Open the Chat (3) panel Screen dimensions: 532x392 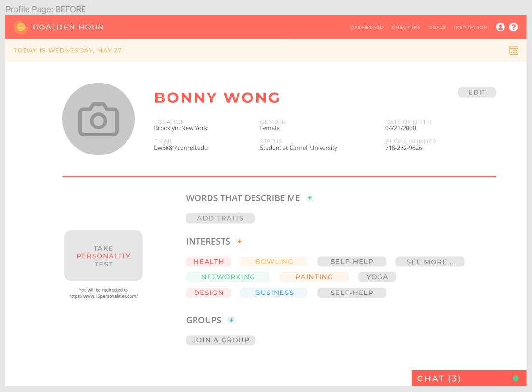[x=469, y=378]
